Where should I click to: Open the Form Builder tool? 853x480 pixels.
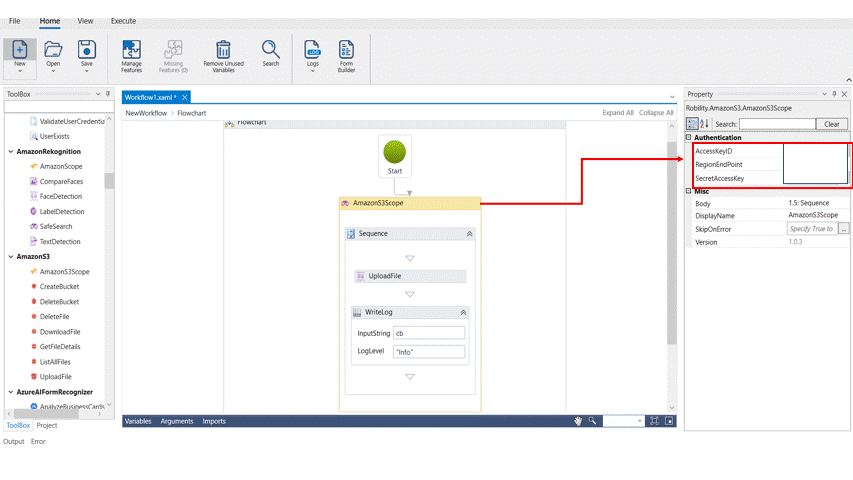[x=346, y=50]
